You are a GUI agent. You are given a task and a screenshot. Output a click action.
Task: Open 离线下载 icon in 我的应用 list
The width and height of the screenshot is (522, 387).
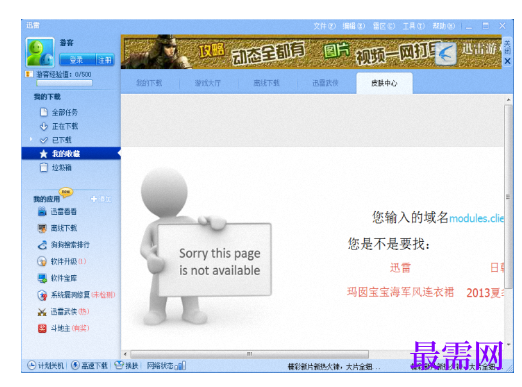(42, 228)
